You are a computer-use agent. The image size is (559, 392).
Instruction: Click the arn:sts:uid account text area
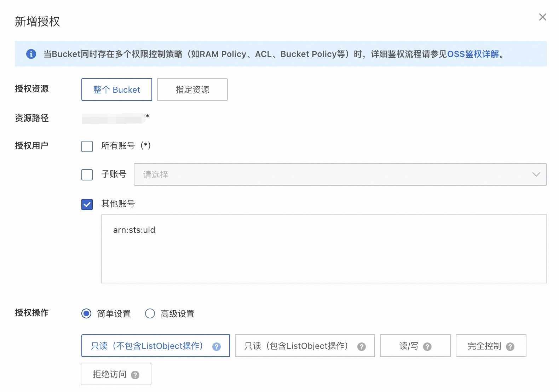324,249
